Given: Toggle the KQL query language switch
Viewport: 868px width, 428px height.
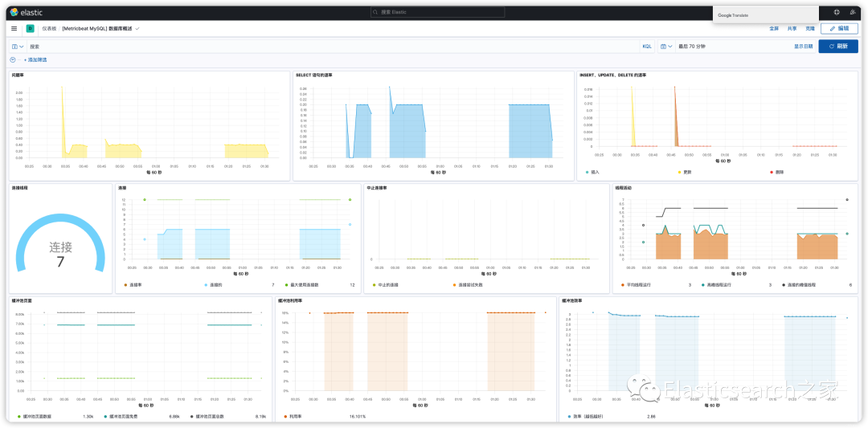Looking at the screenshot, I should click(646, 47).
